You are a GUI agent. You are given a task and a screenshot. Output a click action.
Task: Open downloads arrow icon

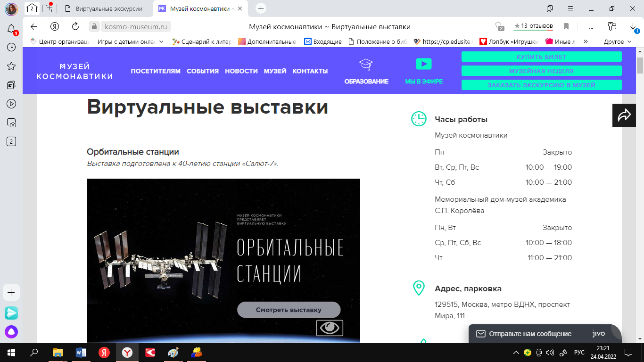coord(633,26)
